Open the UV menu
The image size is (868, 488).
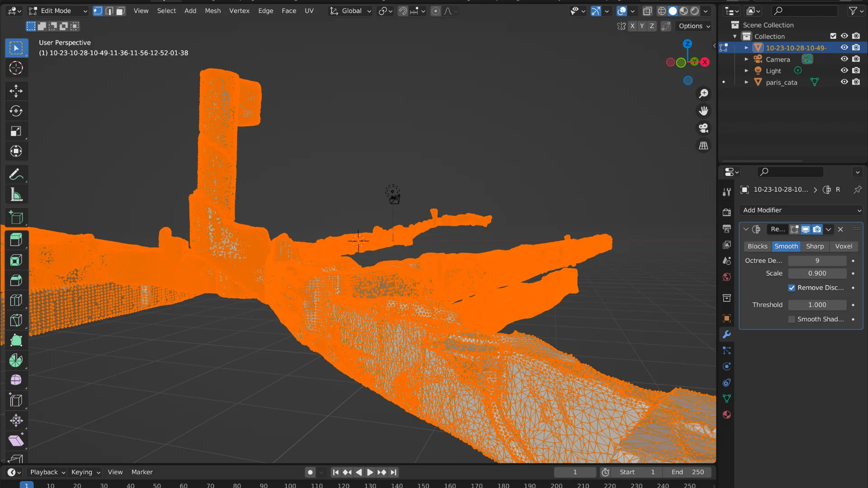(309, 11)
